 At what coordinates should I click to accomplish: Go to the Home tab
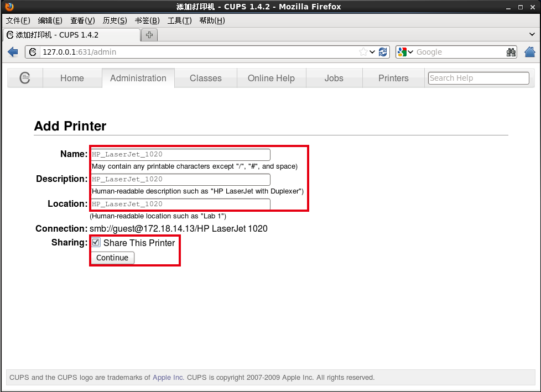(72, 79)
